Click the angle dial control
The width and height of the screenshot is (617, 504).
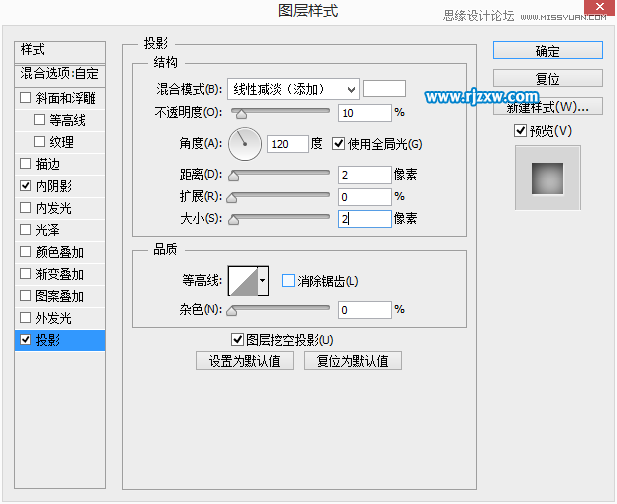click(x=245, y=144)
